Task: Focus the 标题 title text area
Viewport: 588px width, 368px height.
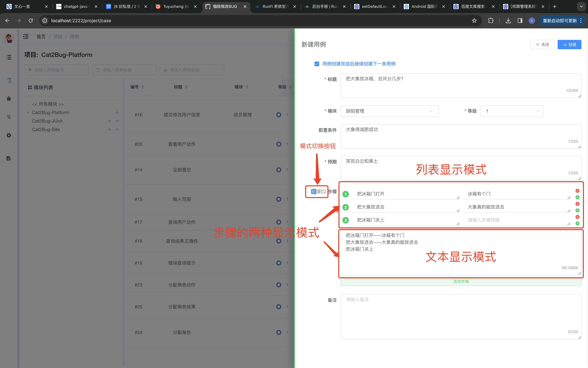Action: (461, 85)
